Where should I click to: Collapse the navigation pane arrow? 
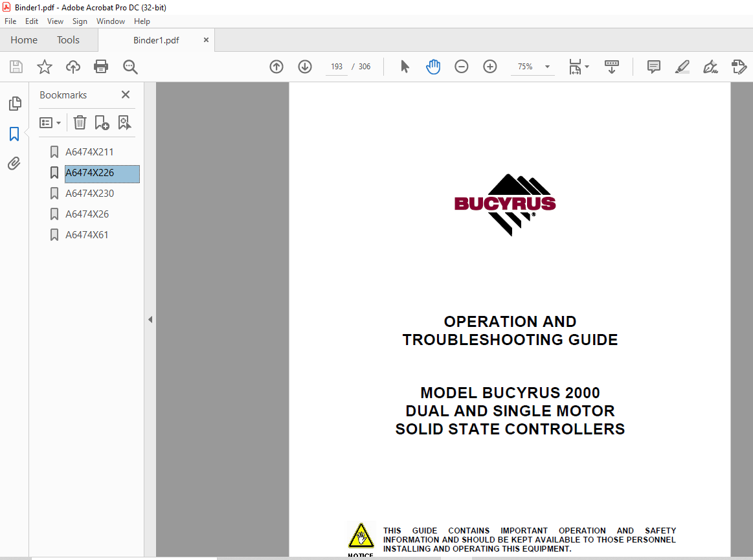[150, 319]
